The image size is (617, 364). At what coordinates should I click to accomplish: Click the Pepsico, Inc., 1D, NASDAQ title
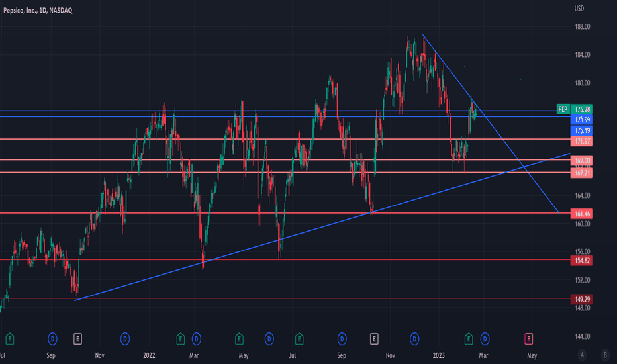point(38,10)
